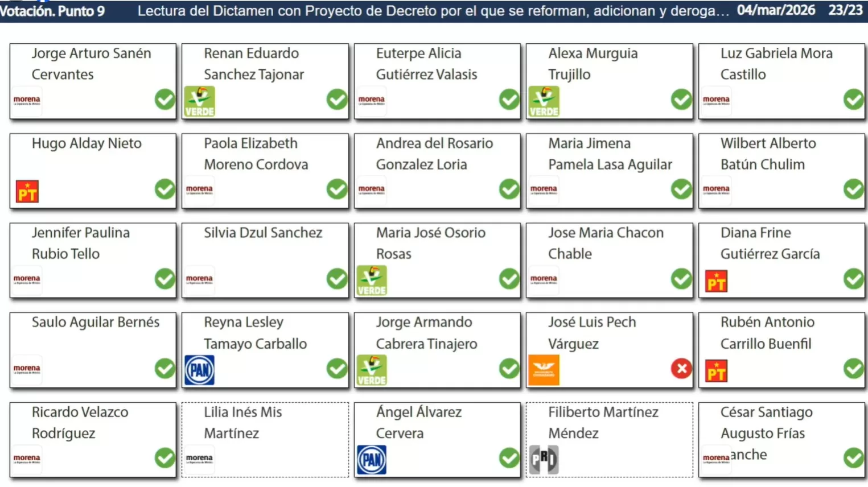
Task: Click the Morena logo on Jorge Arturo Sanén's card
Action: click(x=27, y=101)
